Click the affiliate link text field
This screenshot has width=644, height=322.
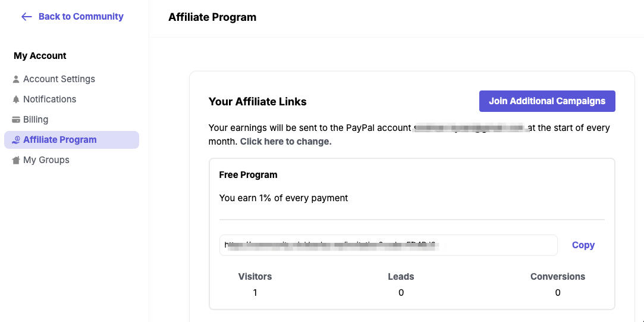pos(388,245)
